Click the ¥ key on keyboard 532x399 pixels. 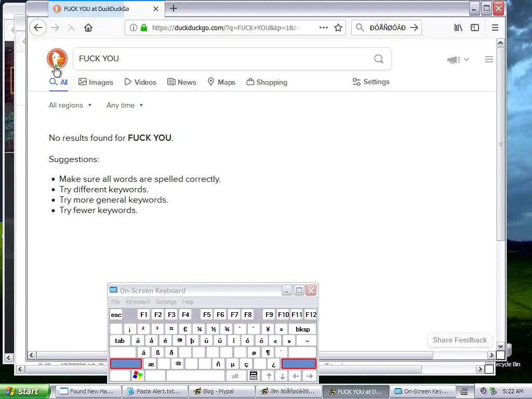click(x=268, y=329)
